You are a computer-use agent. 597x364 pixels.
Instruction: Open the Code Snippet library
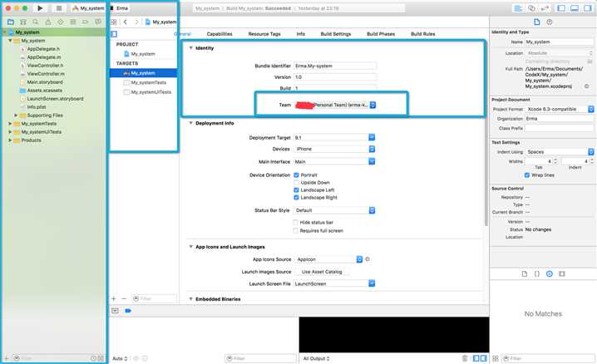537,274
